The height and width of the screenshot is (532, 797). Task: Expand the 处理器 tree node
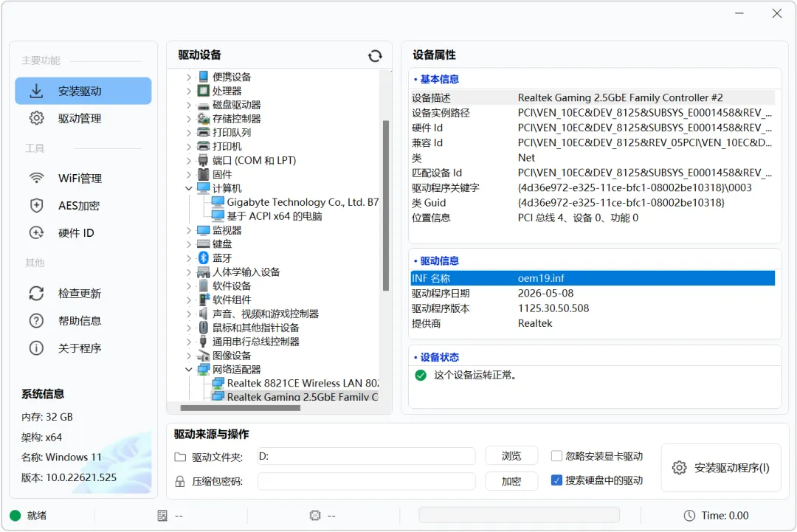click(x=189, y=91)
